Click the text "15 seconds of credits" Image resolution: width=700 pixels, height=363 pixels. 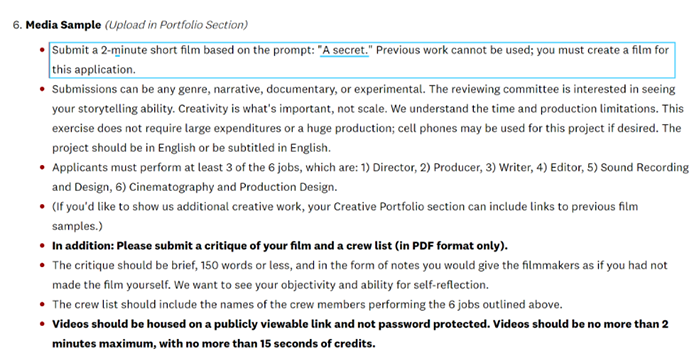tap(317, 344)
